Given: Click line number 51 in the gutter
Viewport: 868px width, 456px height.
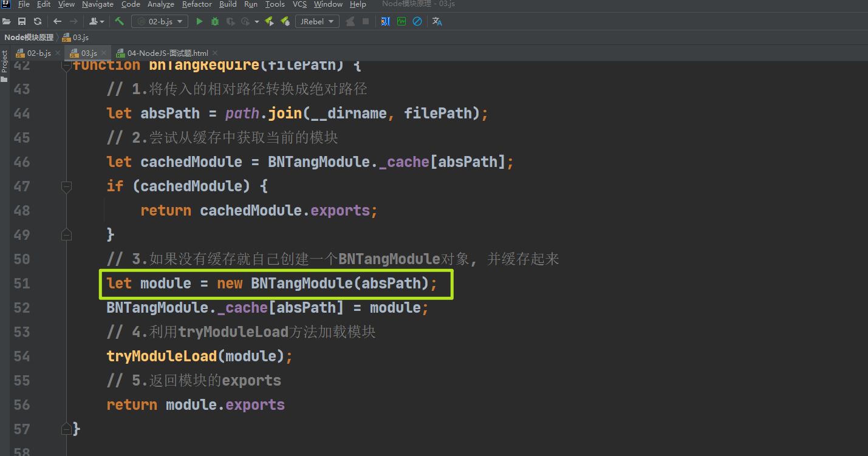Looking at the screenshot, I should pos(22,284).
